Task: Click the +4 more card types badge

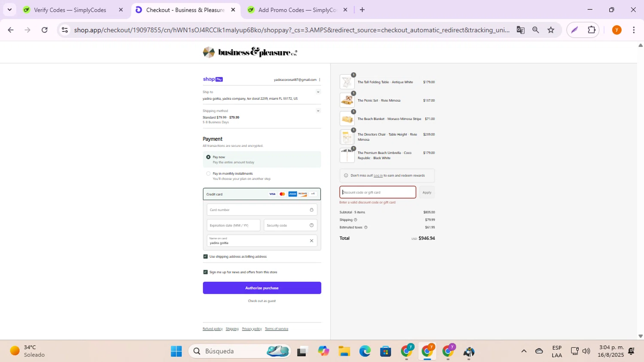Action: pos(313,194)
